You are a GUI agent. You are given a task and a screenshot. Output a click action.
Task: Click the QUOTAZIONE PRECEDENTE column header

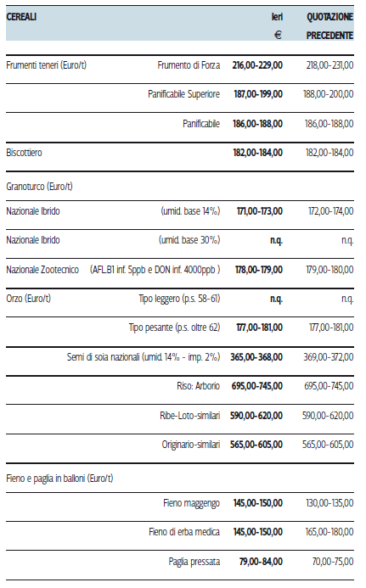coord(329,26)
